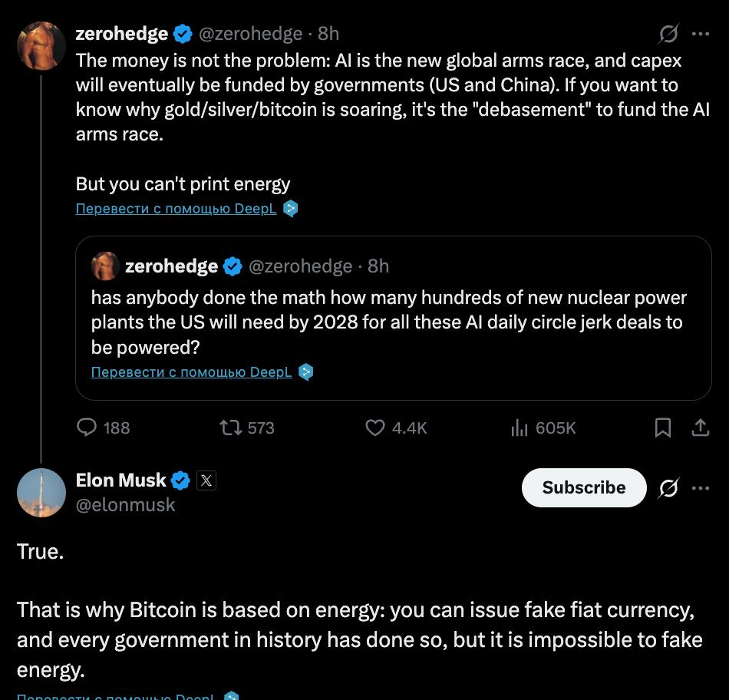Subscribe to Elon Musk
Image resolution: width=729 pixels, height=700 pixels.
(583, 488)
